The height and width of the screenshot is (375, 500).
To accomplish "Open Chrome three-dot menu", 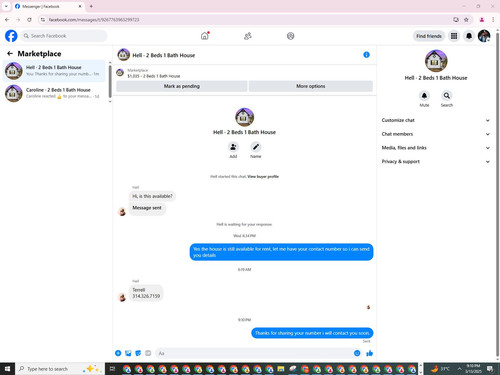I will (493, 20).
